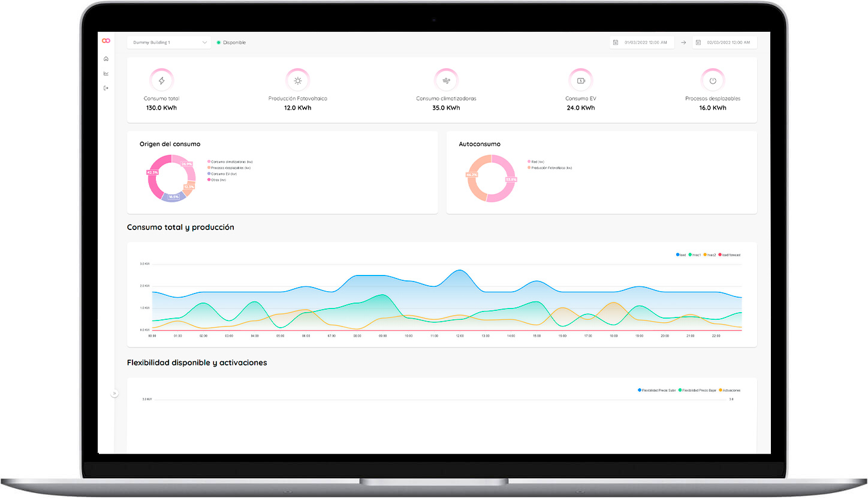868x499 pixels.
Task: Open end date picker showing 02/03/2022
Action: tap(728, 43)
